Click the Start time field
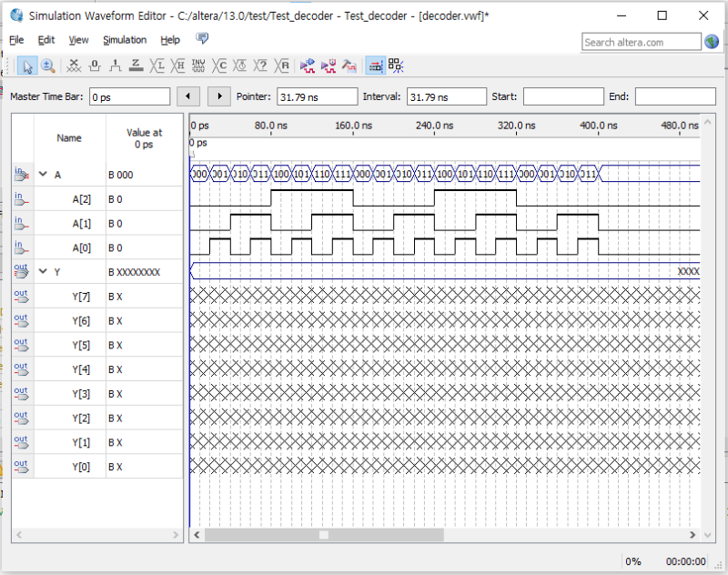 pyautogui.click(x=562, y=96)
